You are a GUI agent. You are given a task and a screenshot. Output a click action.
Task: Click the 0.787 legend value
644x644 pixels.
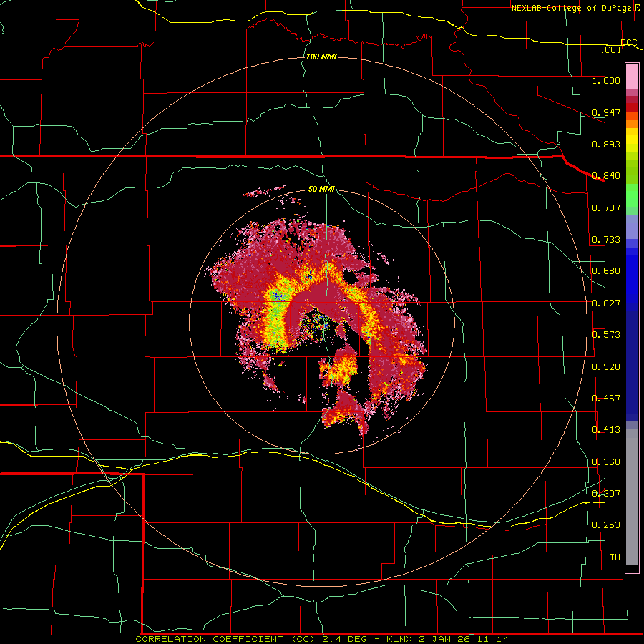coord(606,208)
